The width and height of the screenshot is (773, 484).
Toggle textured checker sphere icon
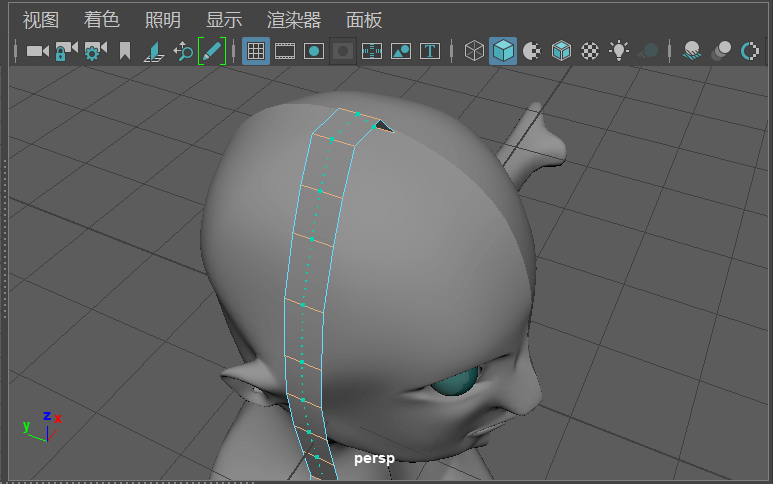[590, 51]
